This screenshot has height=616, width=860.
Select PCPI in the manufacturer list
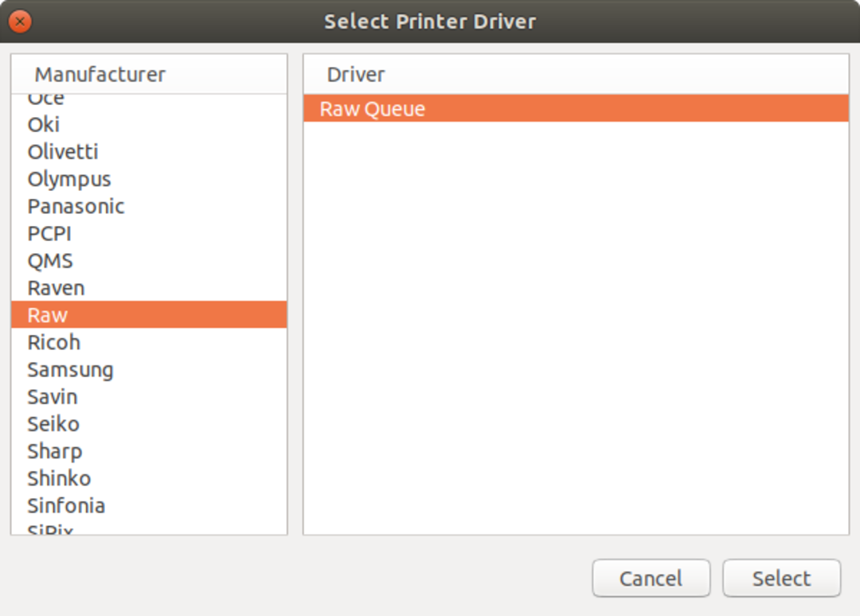49,234
